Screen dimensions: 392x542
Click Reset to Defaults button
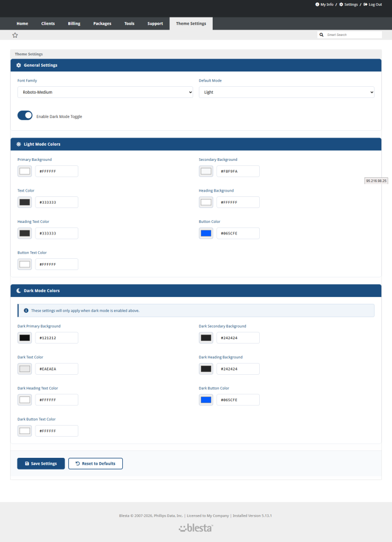click(x=95, y=464)
